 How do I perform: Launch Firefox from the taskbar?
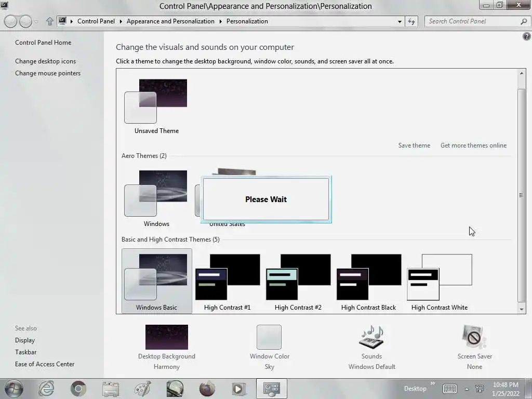(207, 389)
